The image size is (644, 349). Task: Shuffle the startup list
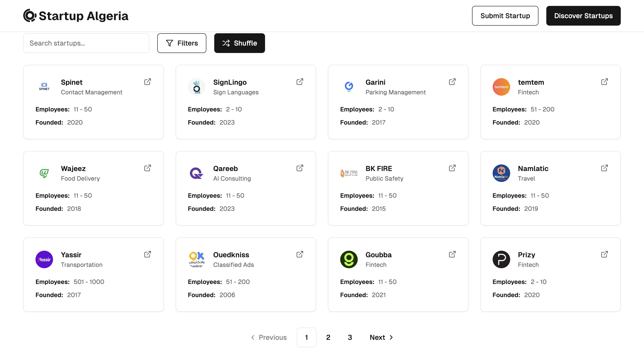(x=239, y=43)
